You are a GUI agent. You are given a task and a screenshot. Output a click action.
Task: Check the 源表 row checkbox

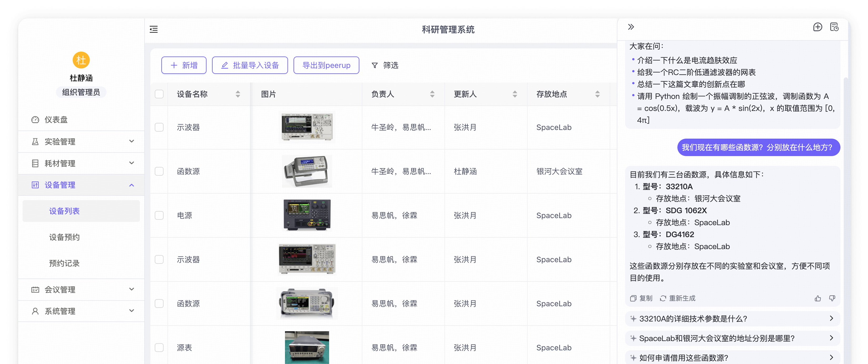(159, 347)
